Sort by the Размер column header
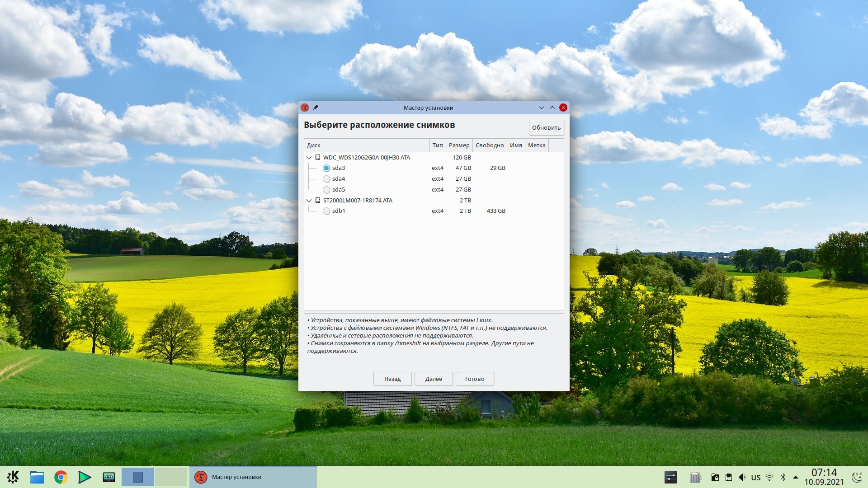868x488 pixels. (x=459, y=145)
